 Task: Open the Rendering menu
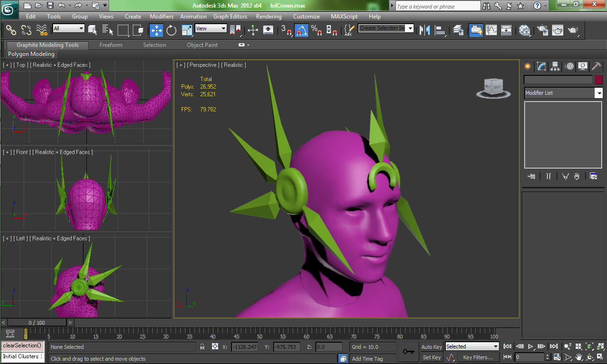(269, 17)
